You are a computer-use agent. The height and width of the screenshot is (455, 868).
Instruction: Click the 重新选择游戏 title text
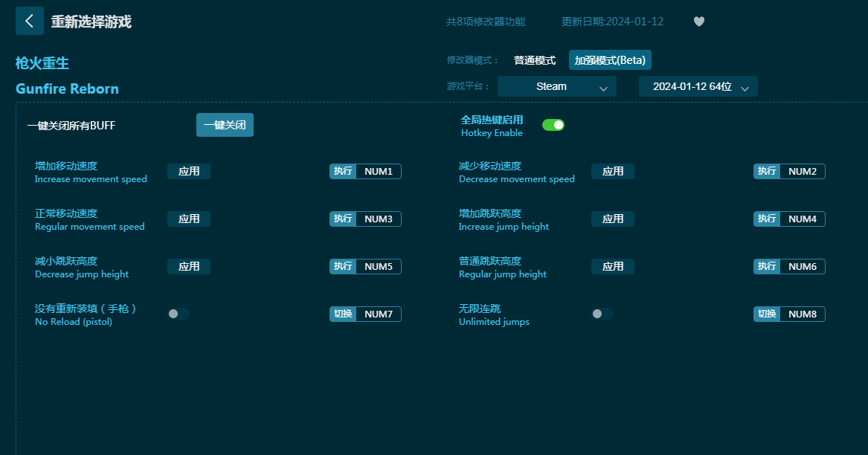(x=91, y=22)
